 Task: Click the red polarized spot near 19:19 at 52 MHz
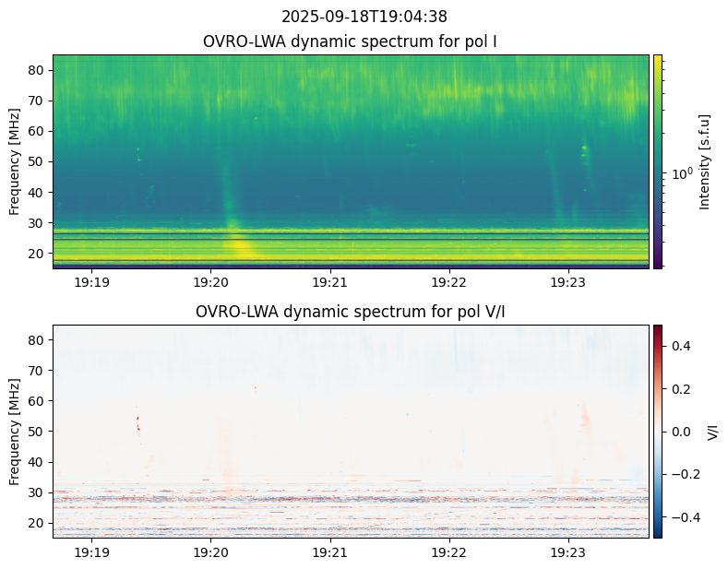137,423
